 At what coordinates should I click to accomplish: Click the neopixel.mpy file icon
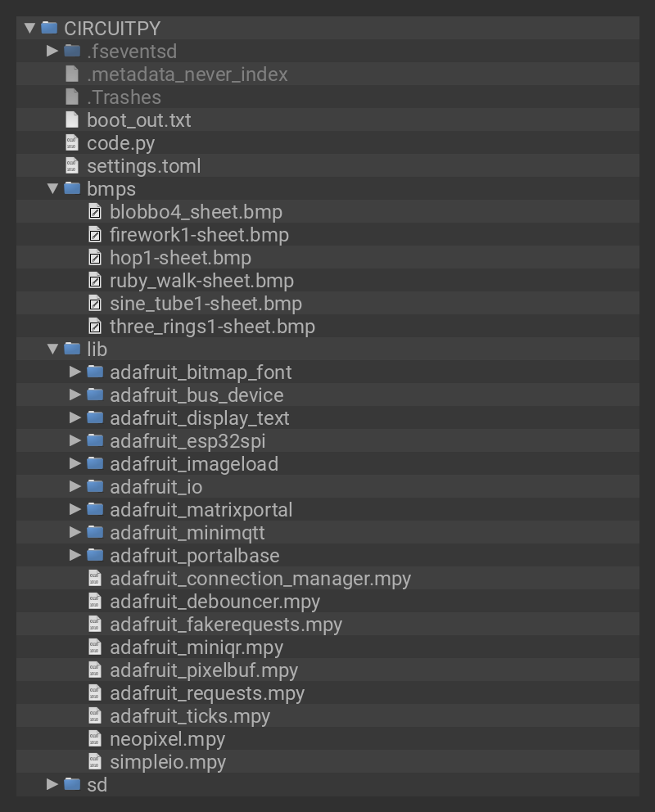pyautogui.click(x=95, y=739)
